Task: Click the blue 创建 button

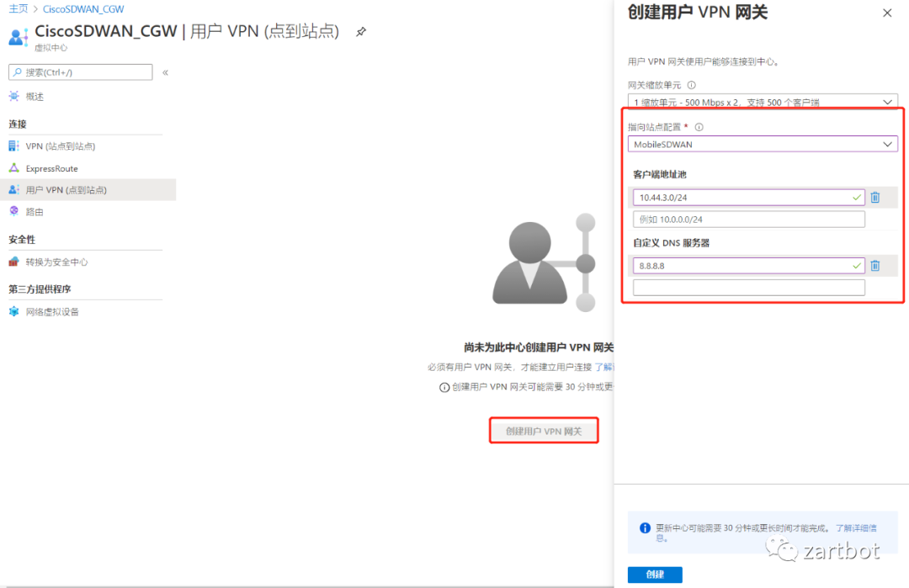Action: click(x=655, y=574)
